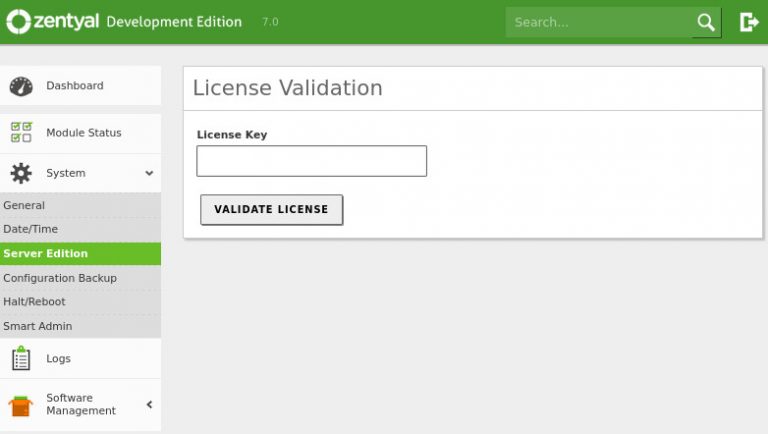Open the Dashboard text link
This screenshot has width=768, height=434.
click(x=74, y=86)
